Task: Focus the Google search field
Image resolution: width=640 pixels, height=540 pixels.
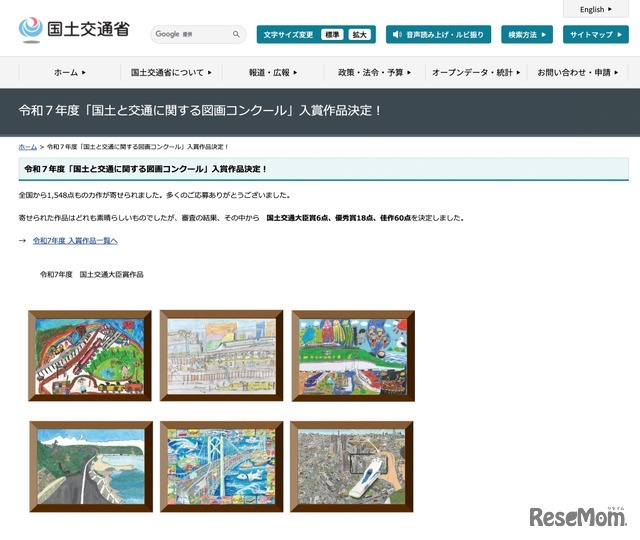Action: point(198,34)
